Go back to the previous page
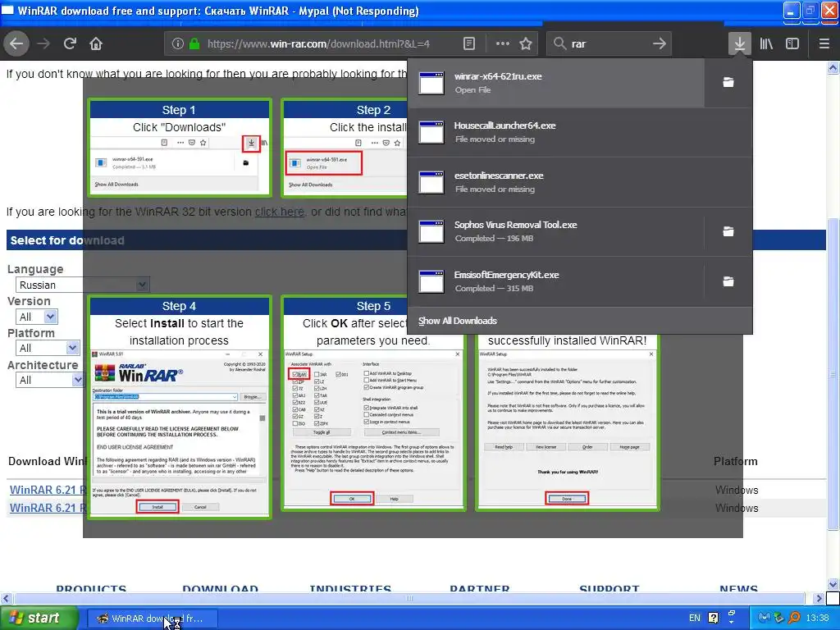Screen dimensions: 840x630 [16, 43]
